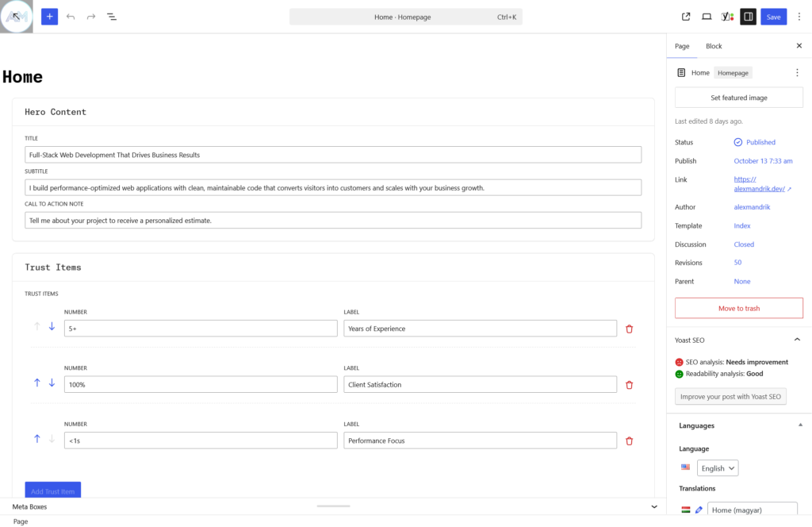Open the block inserter

click(49, 16)
